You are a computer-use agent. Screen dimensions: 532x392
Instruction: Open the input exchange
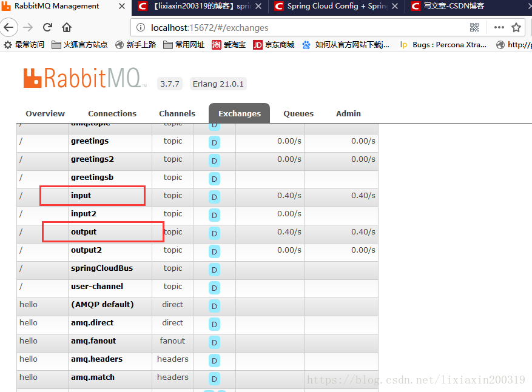81,196
